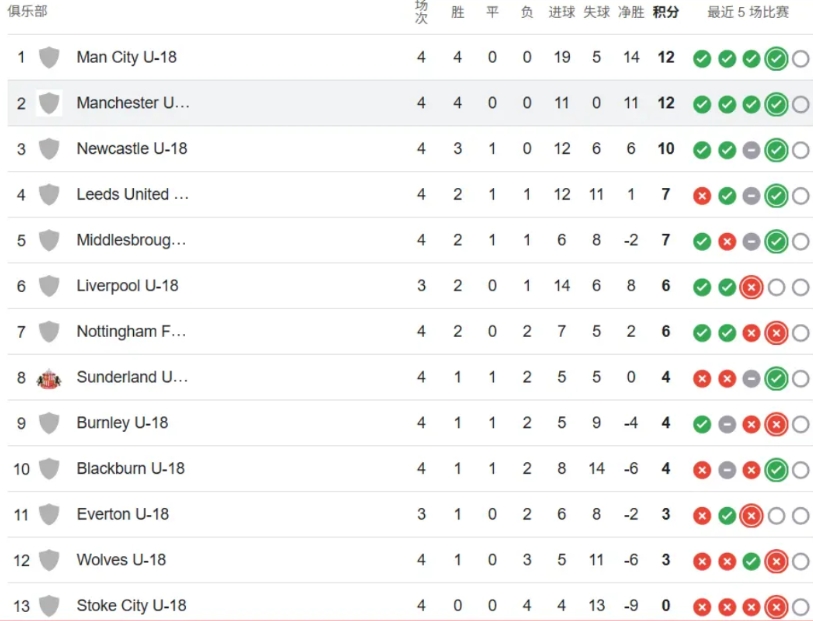This screenshot has width=813, height=621.
Task: Select the Nottingham F… team name
Action: (131, 332)
